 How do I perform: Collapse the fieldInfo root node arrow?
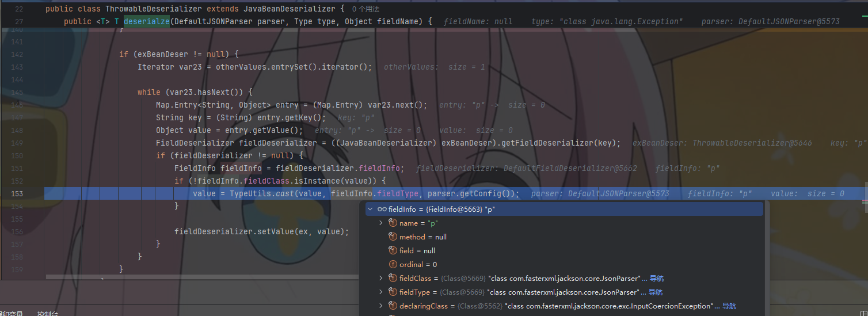tap(370, 210)
